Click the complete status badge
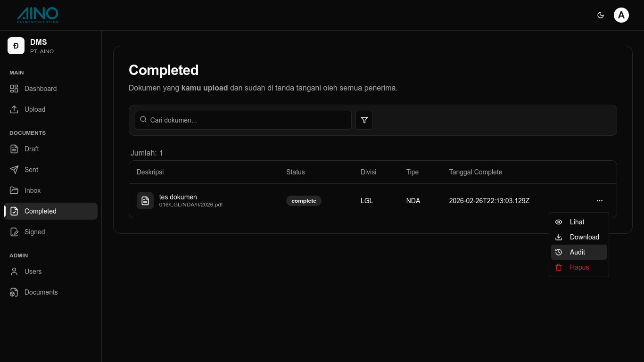Screen dimensions: 644x362 [304, 201]
